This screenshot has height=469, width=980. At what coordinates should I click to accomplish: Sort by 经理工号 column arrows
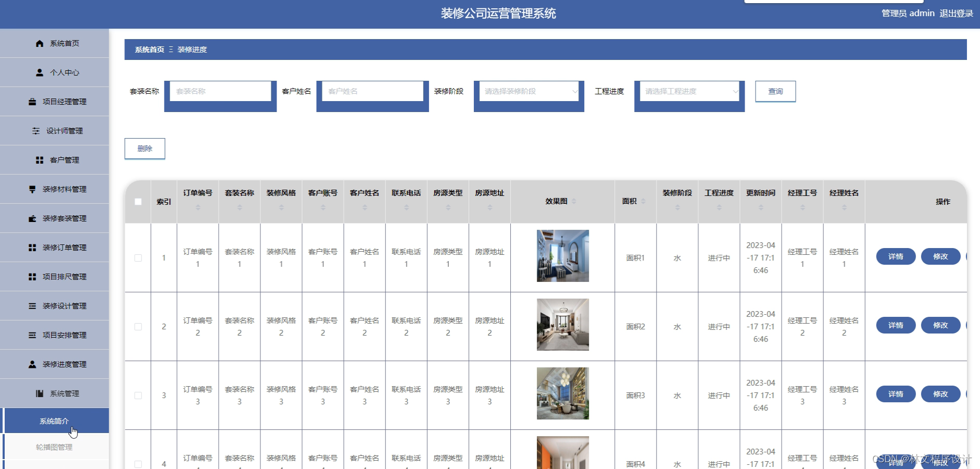pos(802,207)
